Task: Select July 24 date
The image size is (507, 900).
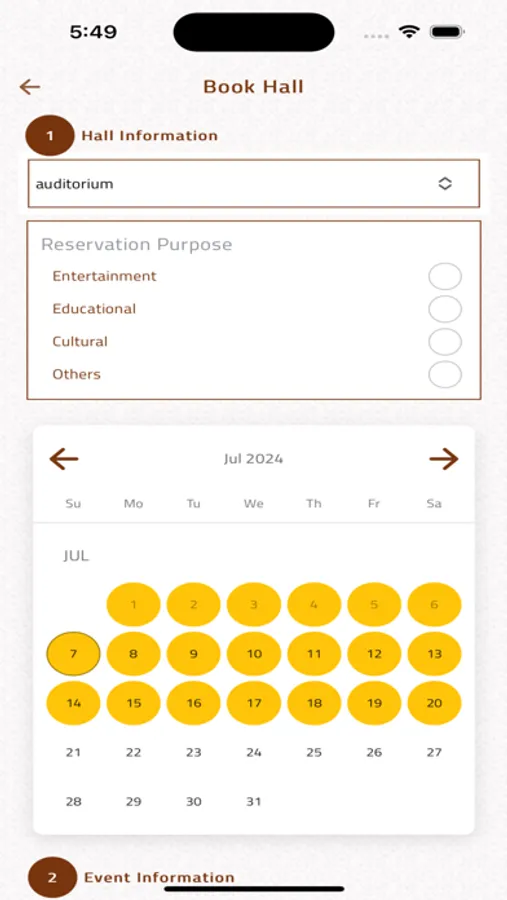Action: (254, 752)
